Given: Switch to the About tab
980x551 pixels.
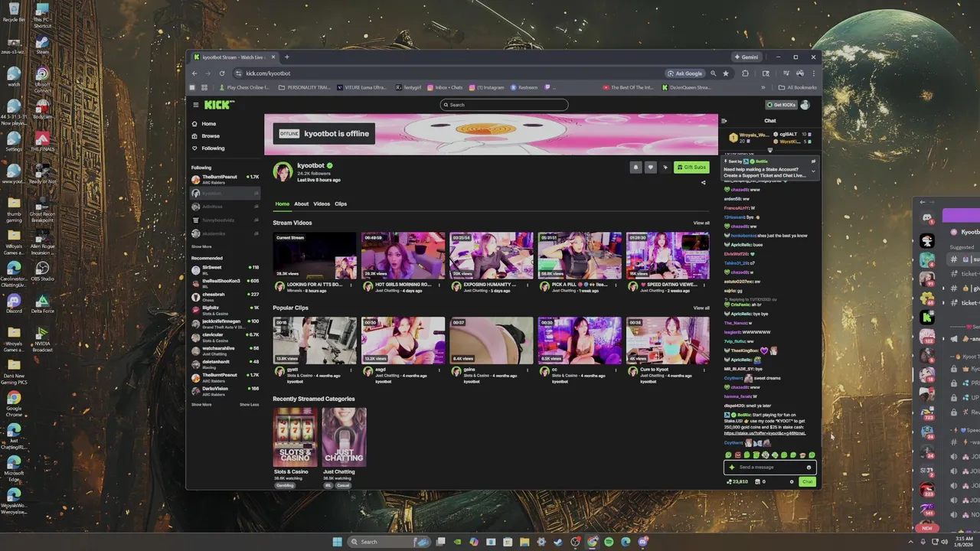Looking at the screenshot, I should click(x=302, y=204).
